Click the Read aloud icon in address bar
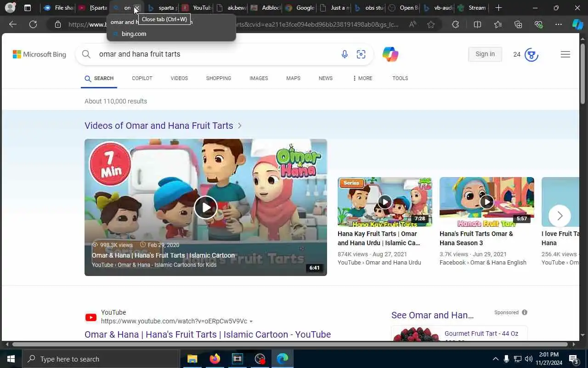The image size is (588, 368). pyautogui.click(x=413, y=24)
